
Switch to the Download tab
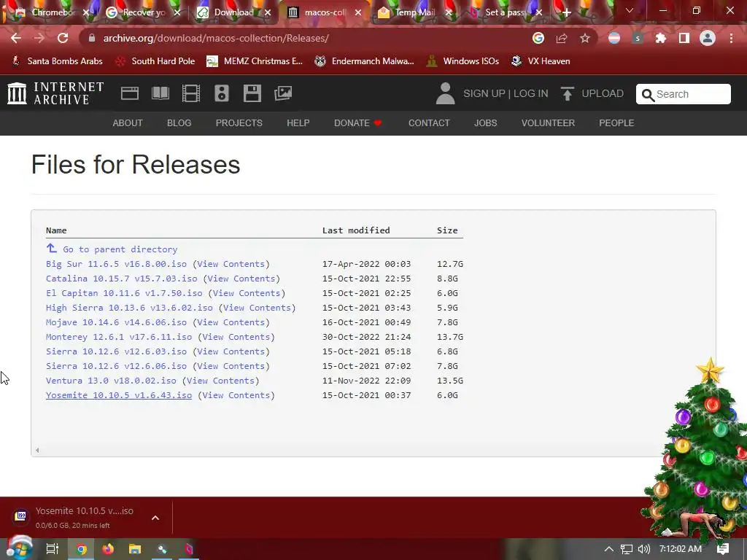234,13
